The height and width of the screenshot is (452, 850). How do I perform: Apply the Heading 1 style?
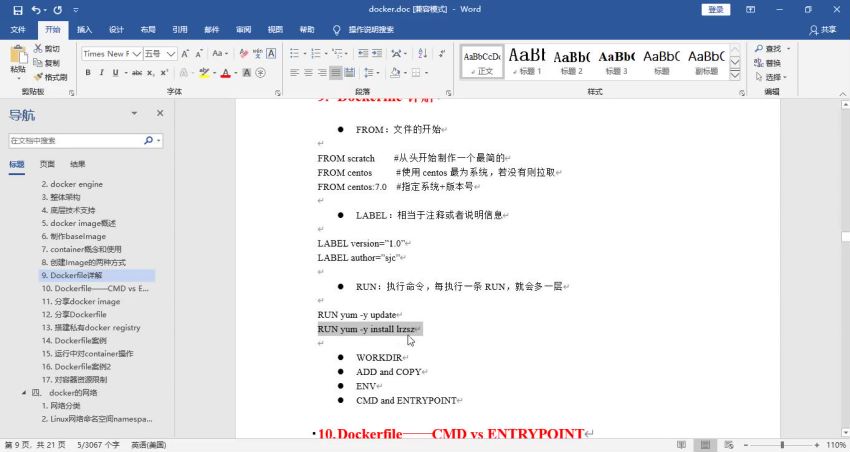click(x=526, y=61)
